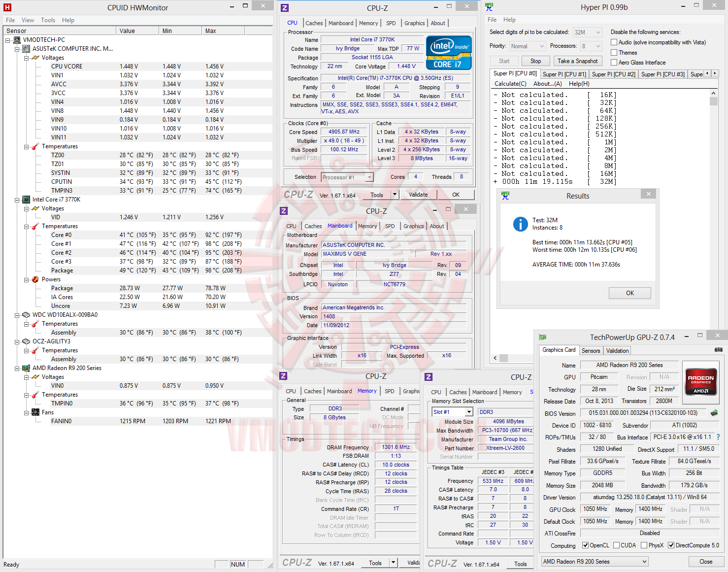Click the HWMonitor red H title bar icon
This screenshot has width=728, height=572.
(7, 7)
